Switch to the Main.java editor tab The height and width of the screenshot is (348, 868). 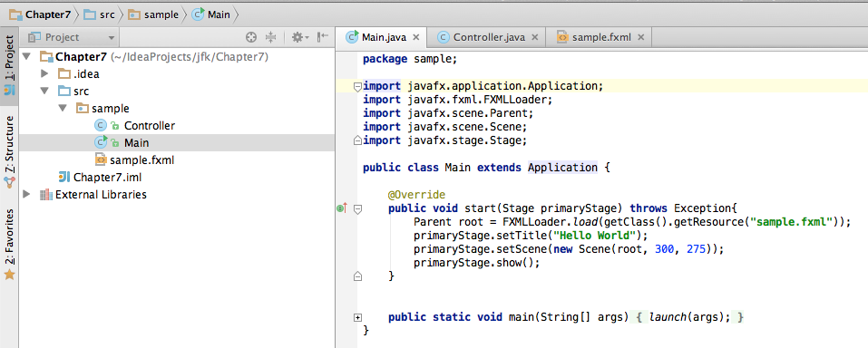pyautogui.click(x=383, y=37)
